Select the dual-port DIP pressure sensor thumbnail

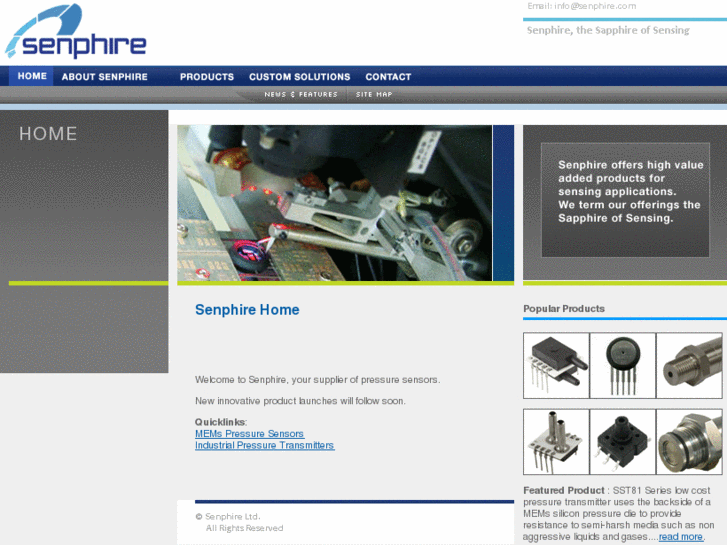pos(556,365)
